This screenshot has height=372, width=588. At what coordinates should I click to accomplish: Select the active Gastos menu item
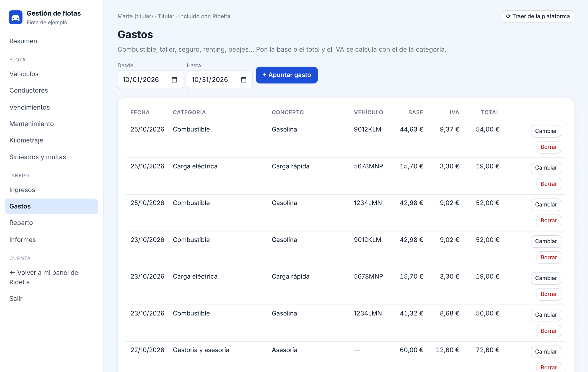[x=52, y=206]
